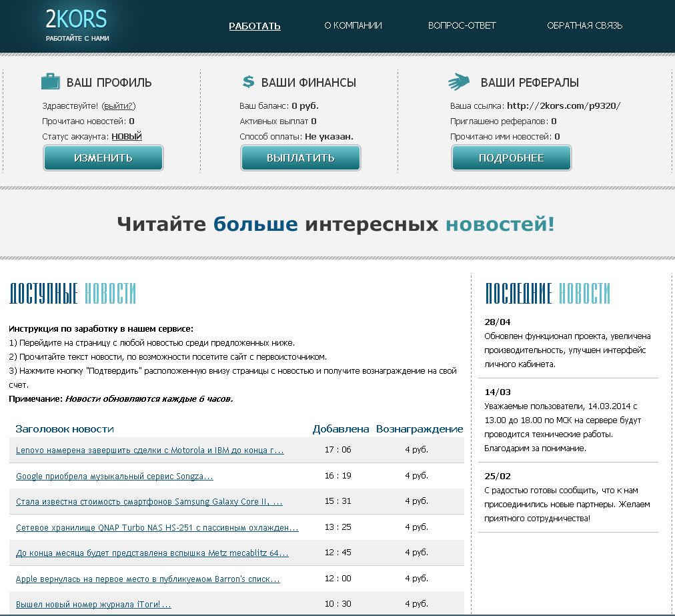The image size is (675, 616).
Task: Open the Google Songza news article
Action: tap(114, 477)
